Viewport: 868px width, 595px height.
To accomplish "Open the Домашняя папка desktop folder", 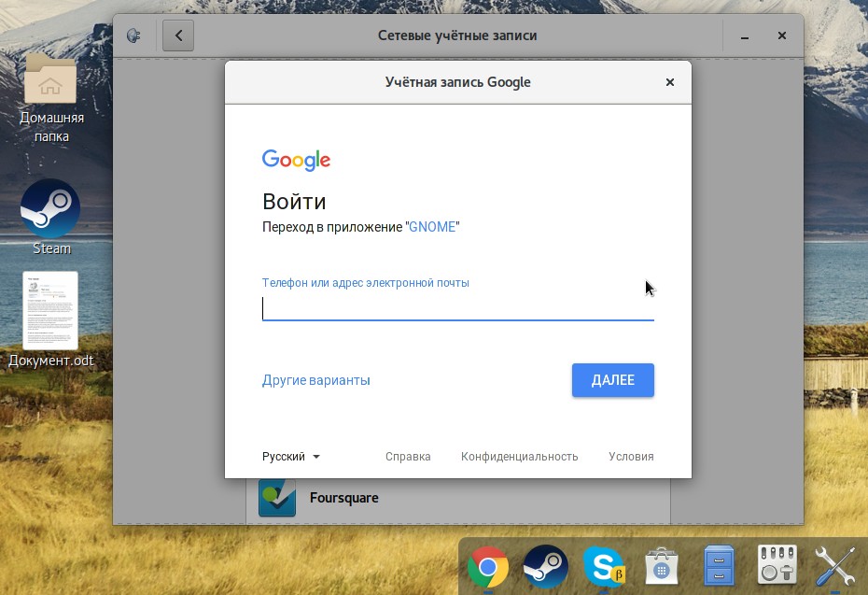I will tap(50, 78).
